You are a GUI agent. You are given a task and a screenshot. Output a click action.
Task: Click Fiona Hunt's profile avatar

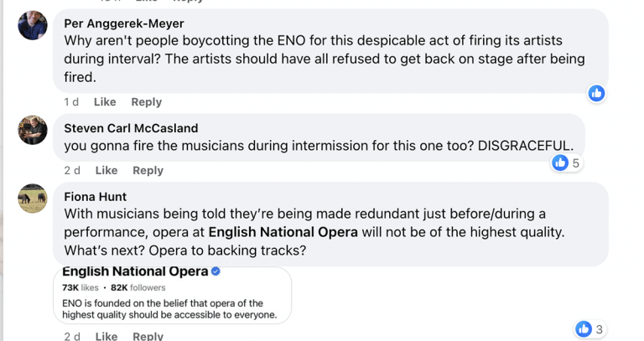click(x=33, y=199)
